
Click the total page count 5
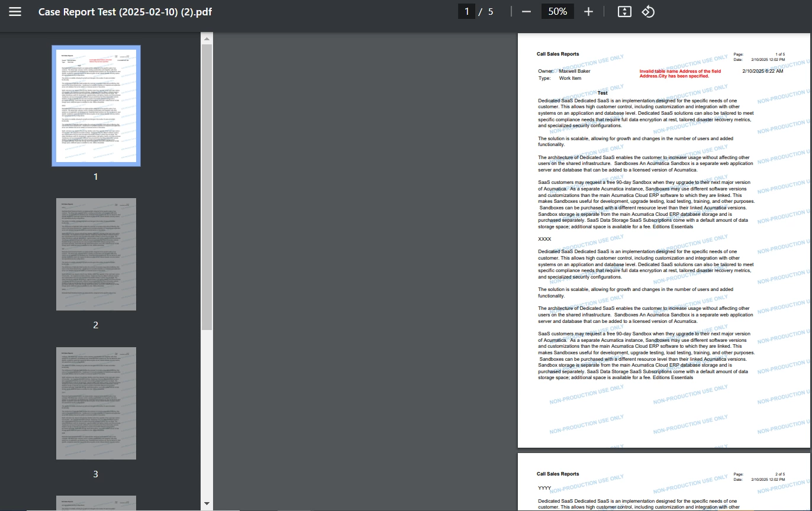[491, 12]
